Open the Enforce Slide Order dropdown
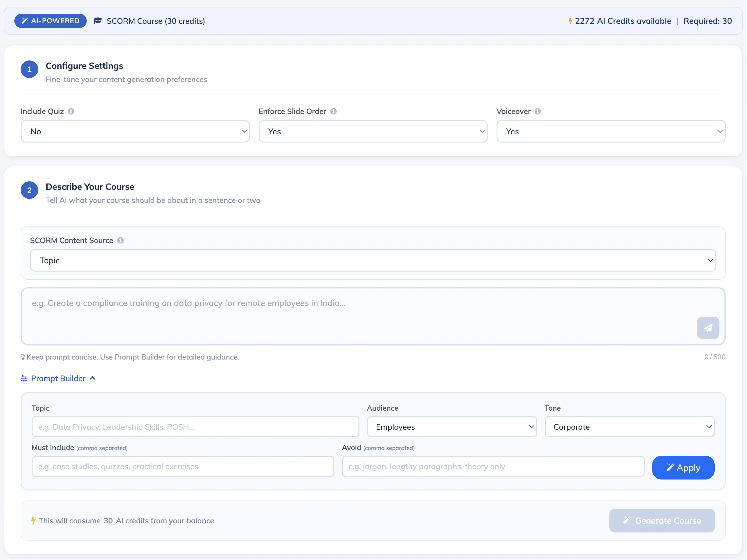Viewport: 747px width, 560px height. [373, 132]
